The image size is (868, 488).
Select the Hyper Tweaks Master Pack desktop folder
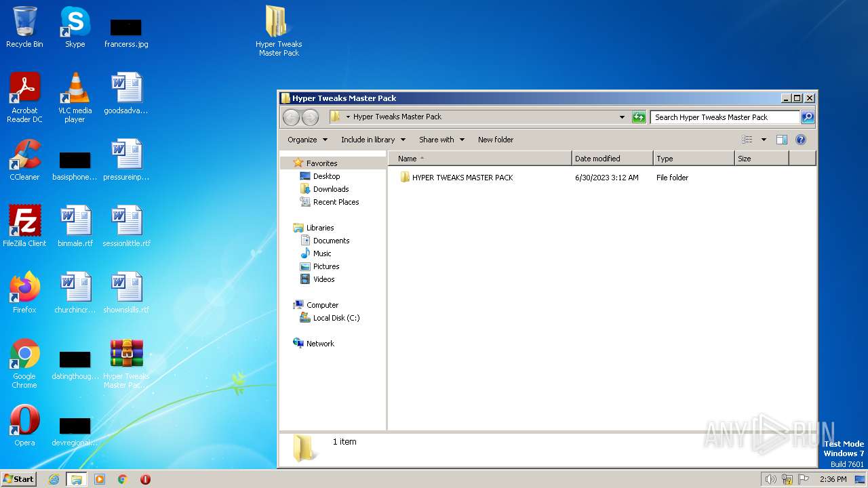click(279, 31)
